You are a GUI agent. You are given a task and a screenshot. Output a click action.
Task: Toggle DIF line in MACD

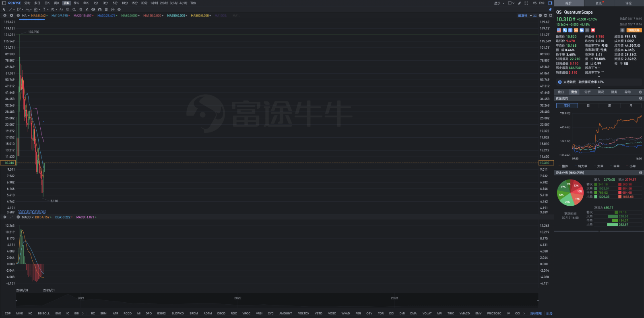(x=43, y=217)
